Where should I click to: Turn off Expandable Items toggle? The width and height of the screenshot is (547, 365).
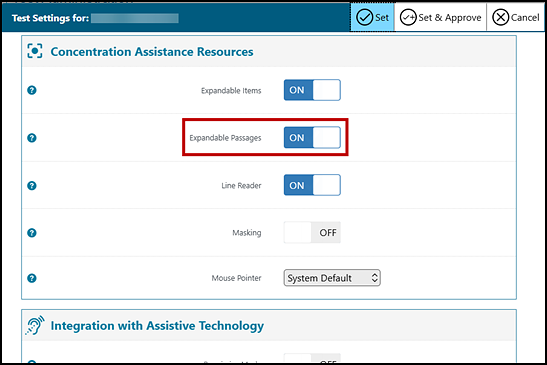[312, 90]
